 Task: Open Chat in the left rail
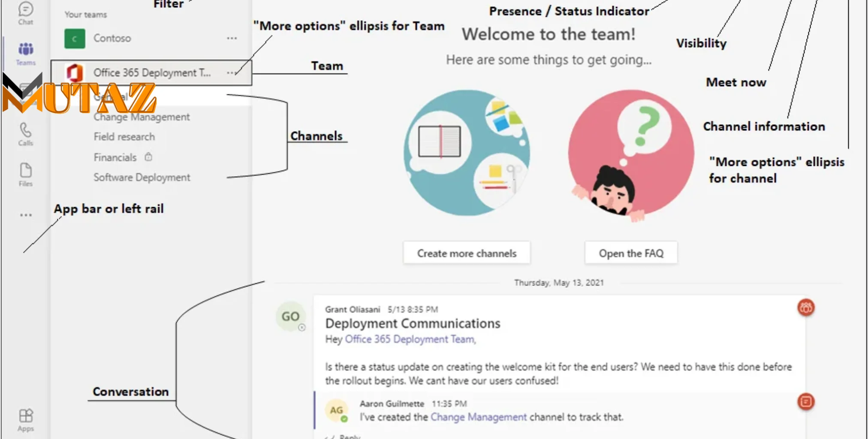26,13
